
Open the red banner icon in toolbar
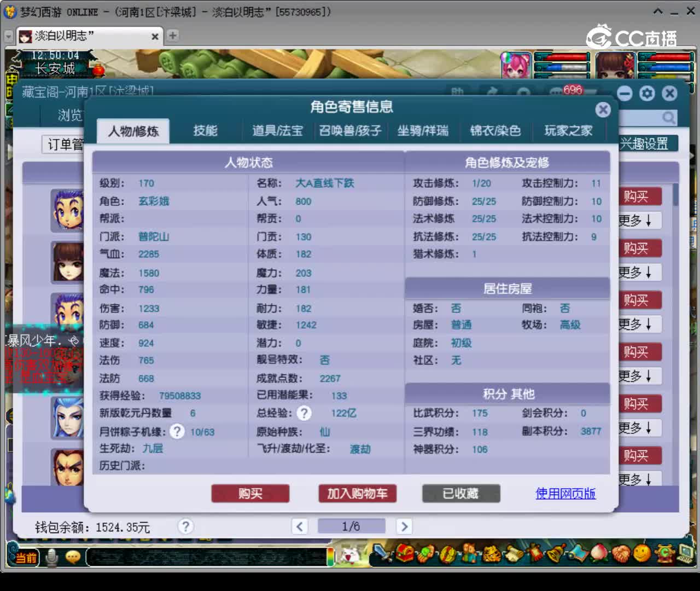(535, 553)
